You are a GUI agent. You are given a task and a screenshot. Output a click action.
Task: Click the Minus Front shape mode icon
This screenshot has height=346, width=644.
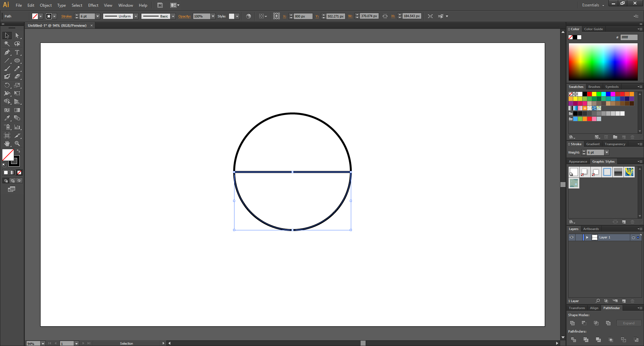[x=584, y=323]
